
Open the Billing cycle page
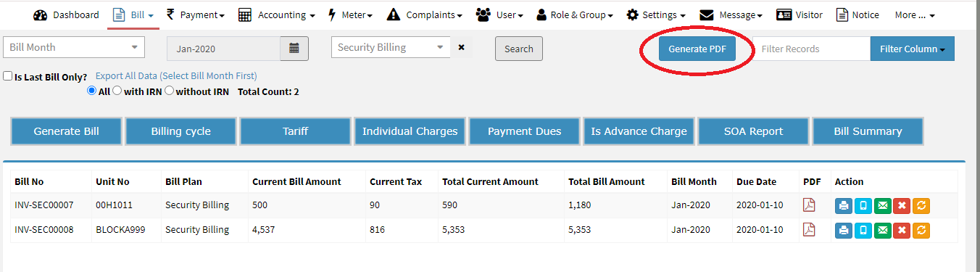[x=181, y=131]
